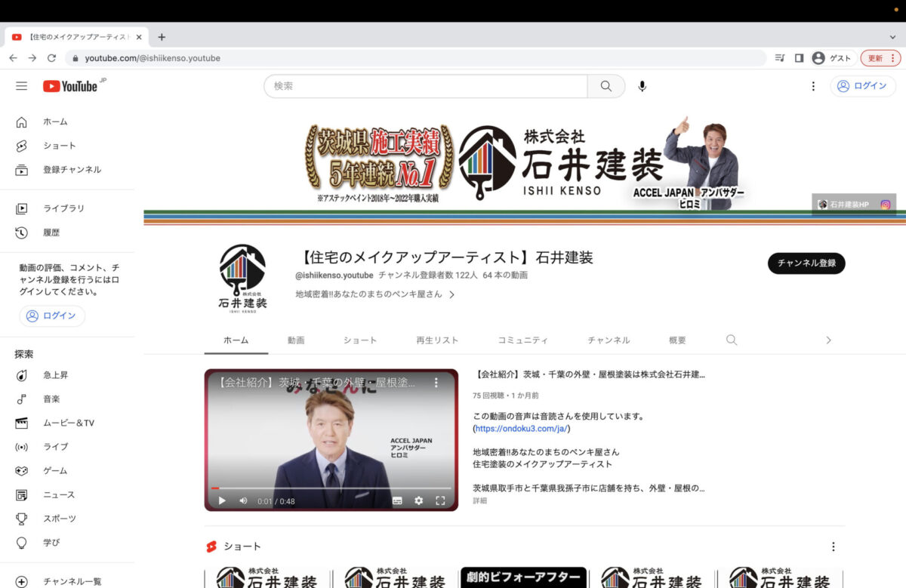This screenshot has width=906, height=588.
Task: Open the コミュニティ tab
Action: (x=523, y=340)
